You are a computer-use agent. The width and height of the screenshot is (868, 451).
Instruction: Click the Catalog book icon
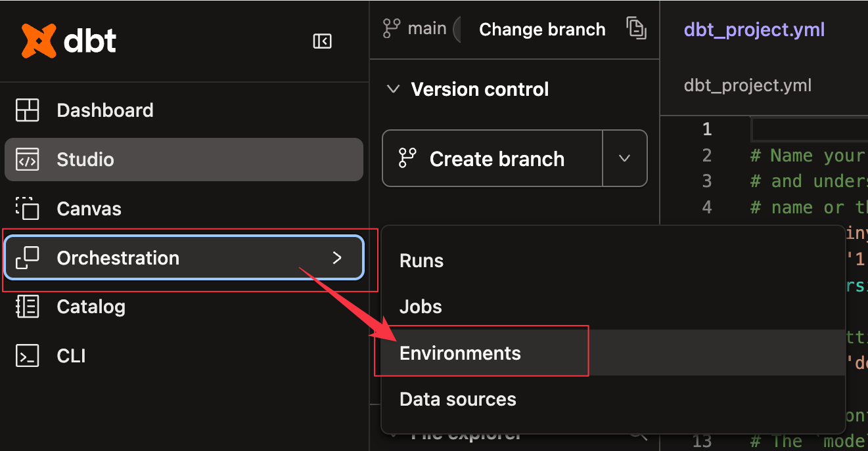pyautogui.click(x=28, y=307)
